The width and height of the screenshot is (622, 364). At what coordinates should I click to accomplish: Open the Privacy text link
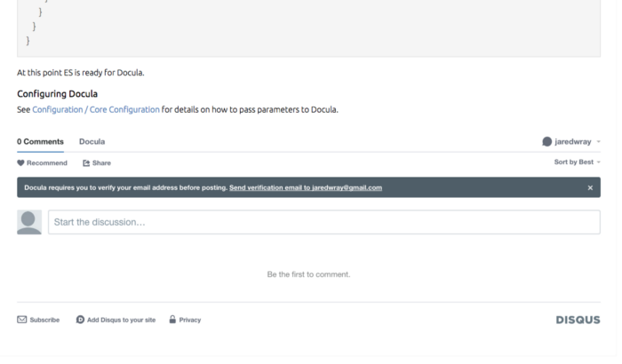pos(190,320)
